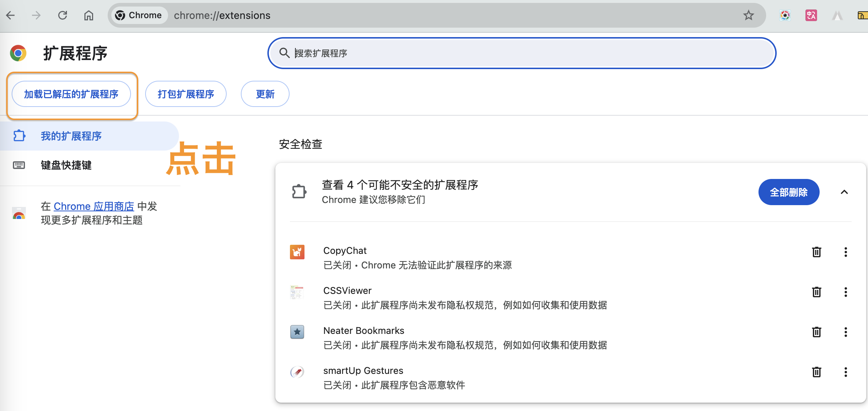
Task: Click the reload page icon
Action: (x=63, y=15)
